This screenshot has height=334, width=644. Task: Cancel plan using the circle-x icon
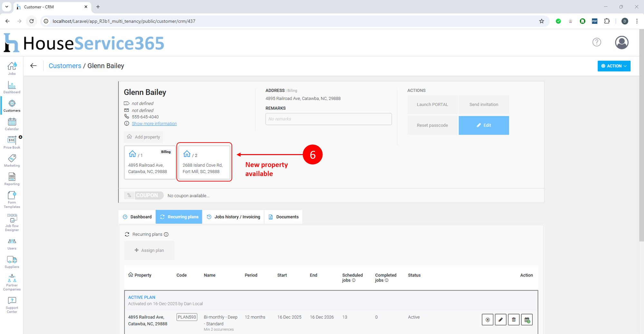pyautogui.click(x=488, y=320)
